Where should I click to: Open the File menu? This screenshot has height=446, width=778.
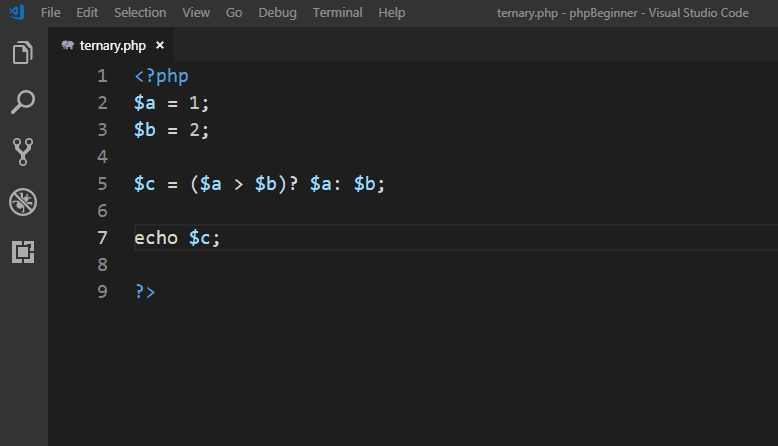[x=51, y=12]
